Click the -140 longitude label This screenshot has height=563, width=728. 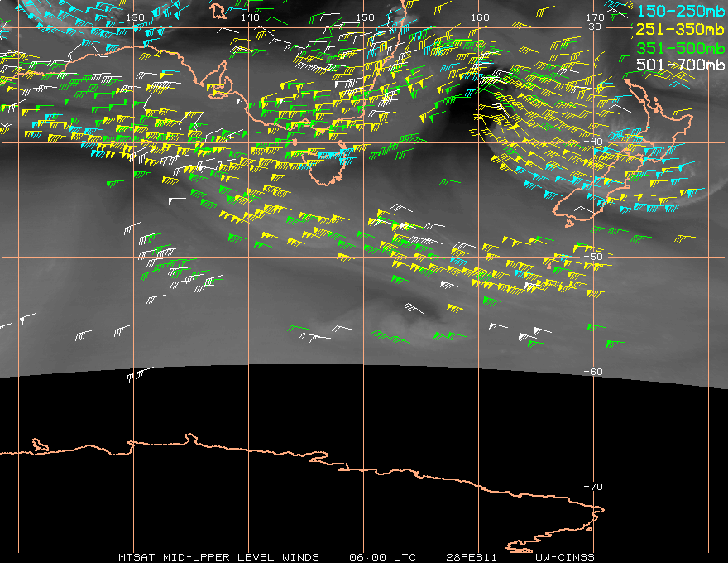click(x=247, y=17)
